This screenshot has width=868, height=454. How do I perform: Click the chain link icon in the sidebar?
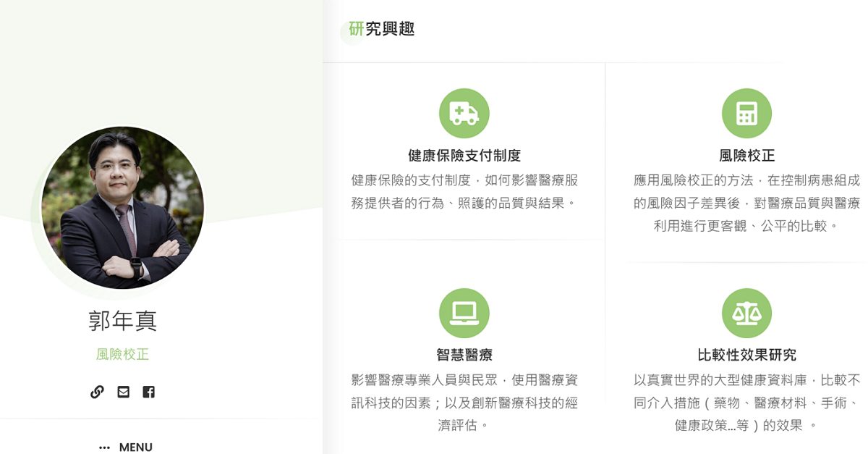click(x=98, y=392)
